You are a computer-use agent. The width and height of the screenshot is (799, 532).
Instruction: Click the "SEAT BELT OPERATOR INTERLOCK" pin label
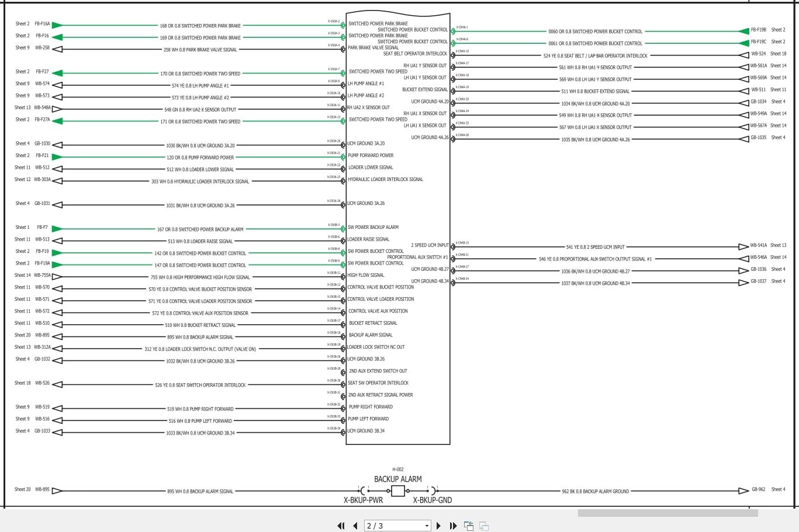415,54
